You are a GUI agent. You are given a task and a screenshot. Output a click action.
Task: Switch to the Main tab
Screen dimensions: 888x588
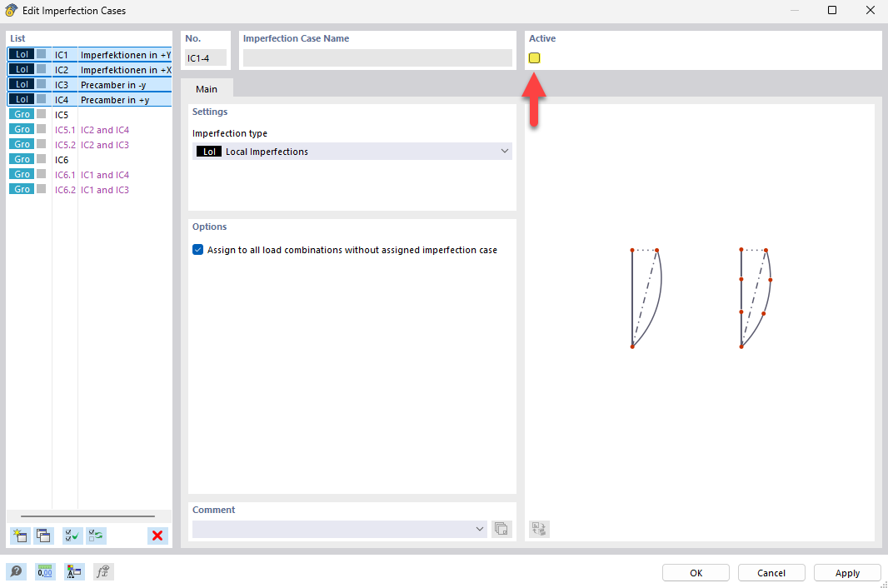pyautogui.click(x=206, y=89)
